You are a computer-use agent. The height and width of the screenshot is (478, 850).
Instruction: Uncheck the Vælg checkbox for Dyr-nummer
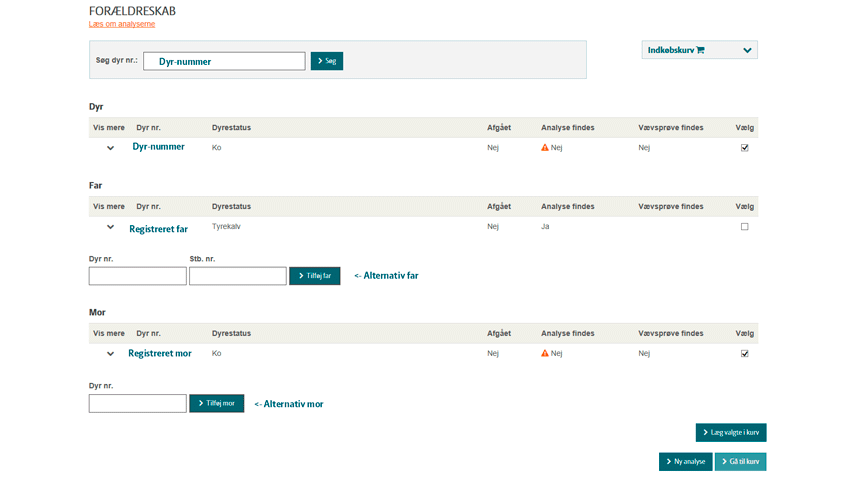click(744, 148)
